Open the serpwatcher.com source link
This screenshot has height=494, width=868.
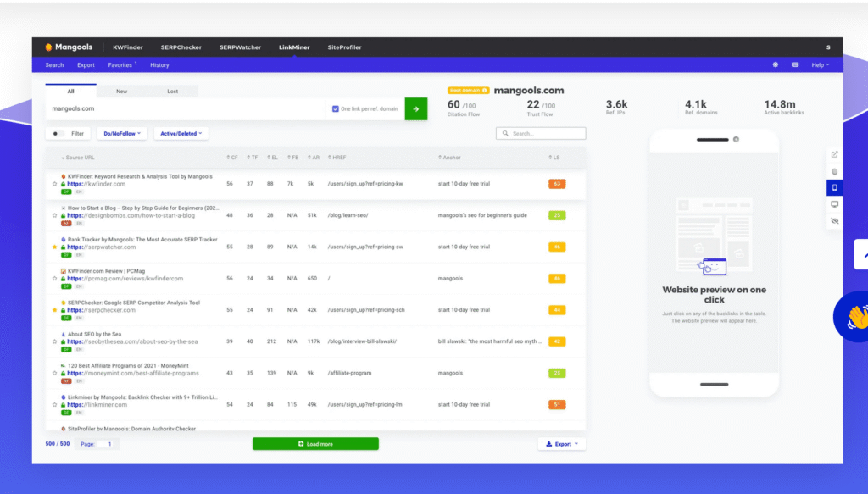coord(102,247)
